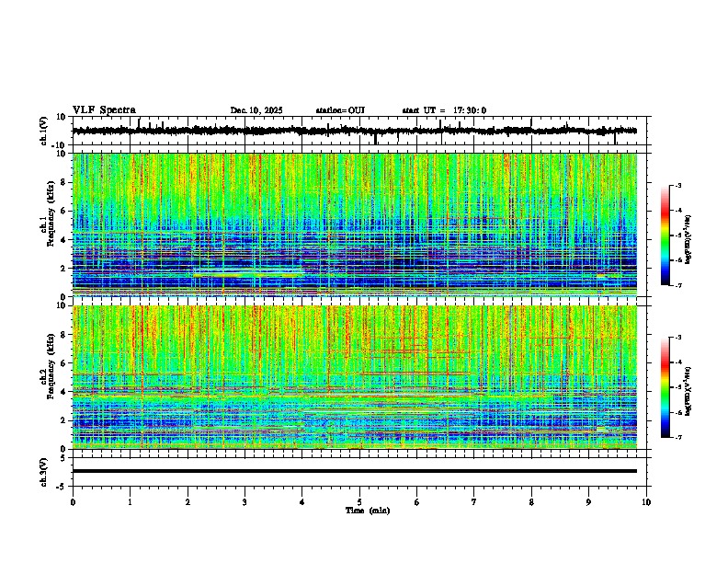728x563 pixels.
Task: Click time axis tick label "6"
Action: tap(417, 502)
